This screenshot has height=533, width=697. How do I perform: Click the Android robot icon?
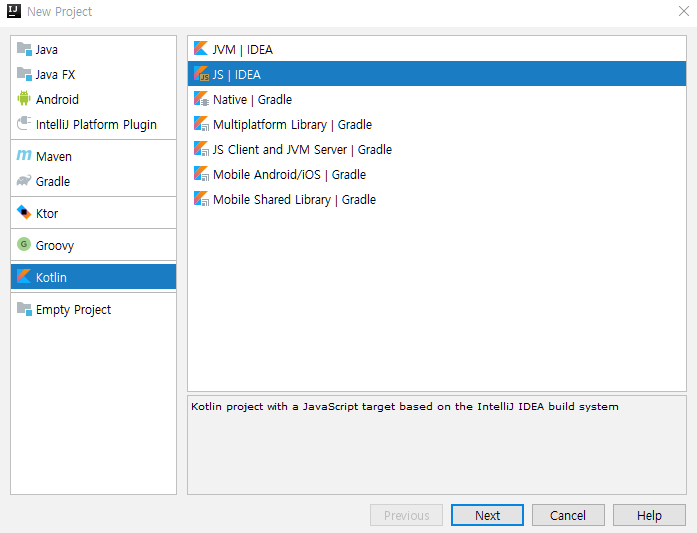[24, 99]
